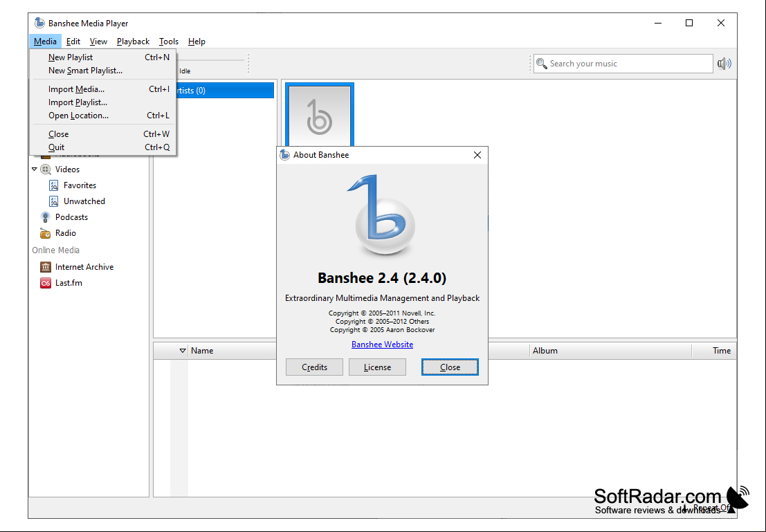Screen dimensions: 766x532
Task: Open the Banshee Website link
Action: 382,345
